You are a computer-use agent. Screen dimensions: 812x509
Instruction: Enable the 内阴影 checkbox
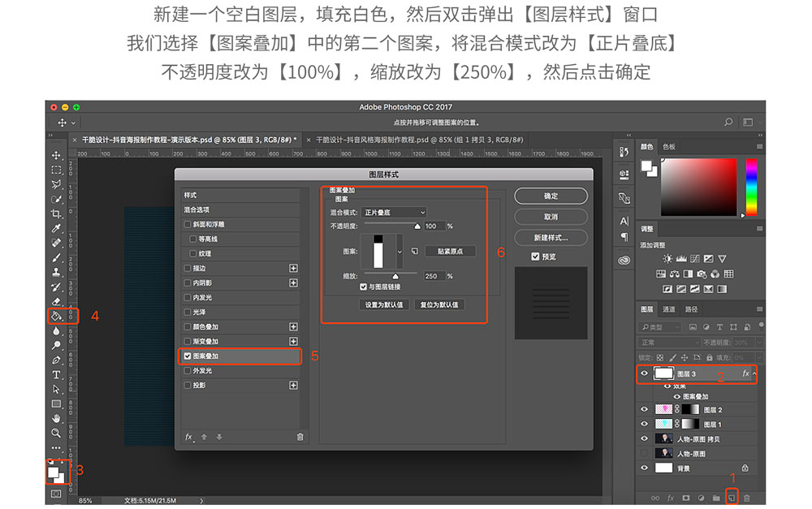188,283
